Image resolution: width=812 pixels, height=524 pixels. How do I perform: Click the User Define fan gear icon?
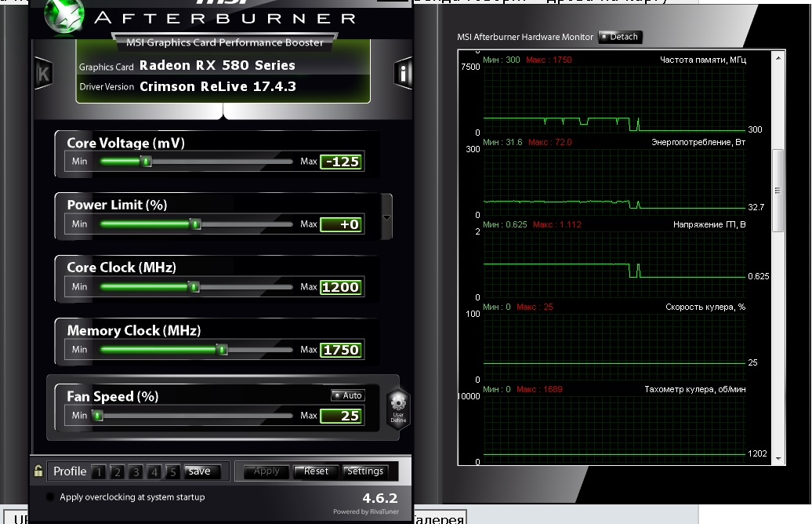[x=397, y=409]
